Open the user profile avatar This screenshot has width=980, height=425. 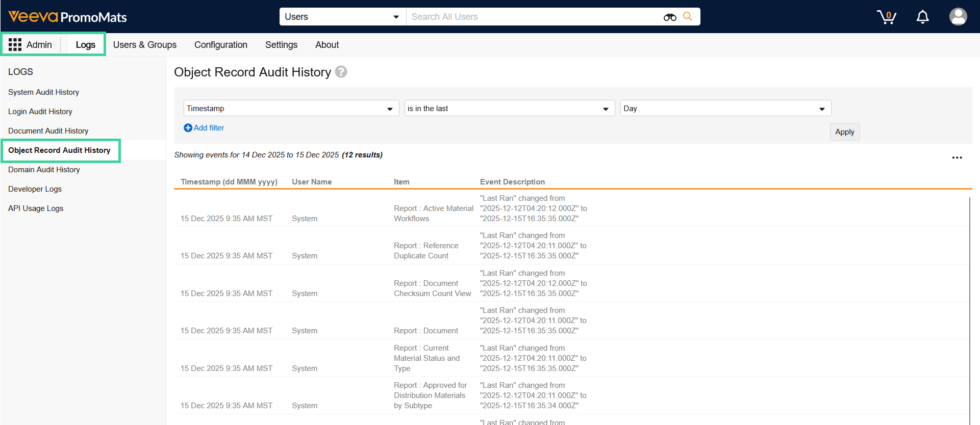pyautogui.click(x=958, y=16)
